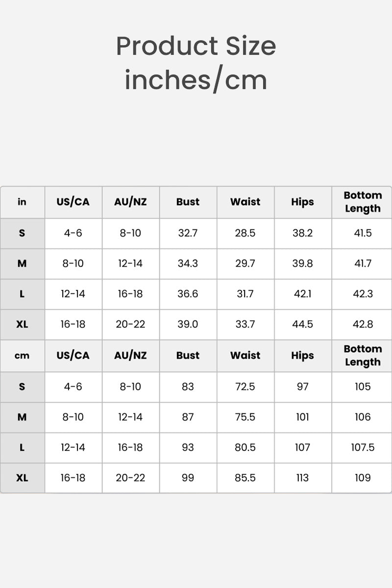Image resolution: width=392 pixels, height=588 pixels.
Task: Click the 107.5 bottom length cell
Action: (x=363, y=447)
